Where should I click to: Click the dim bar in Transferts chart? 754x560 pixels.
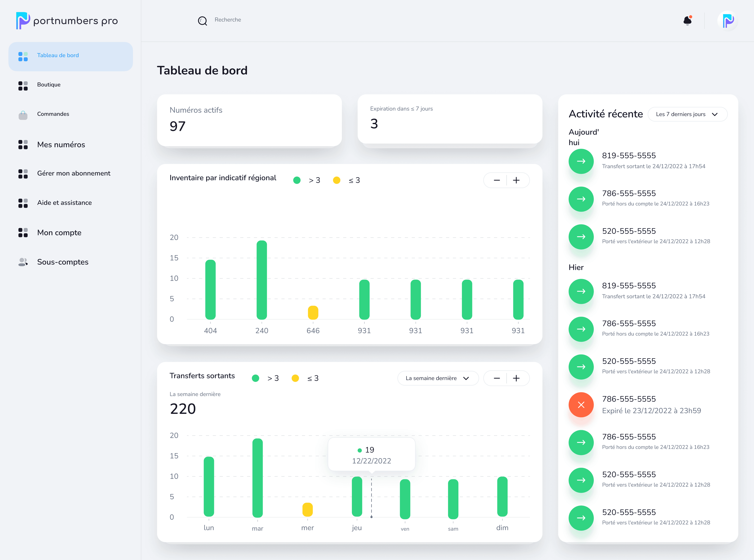pos(502,497)
